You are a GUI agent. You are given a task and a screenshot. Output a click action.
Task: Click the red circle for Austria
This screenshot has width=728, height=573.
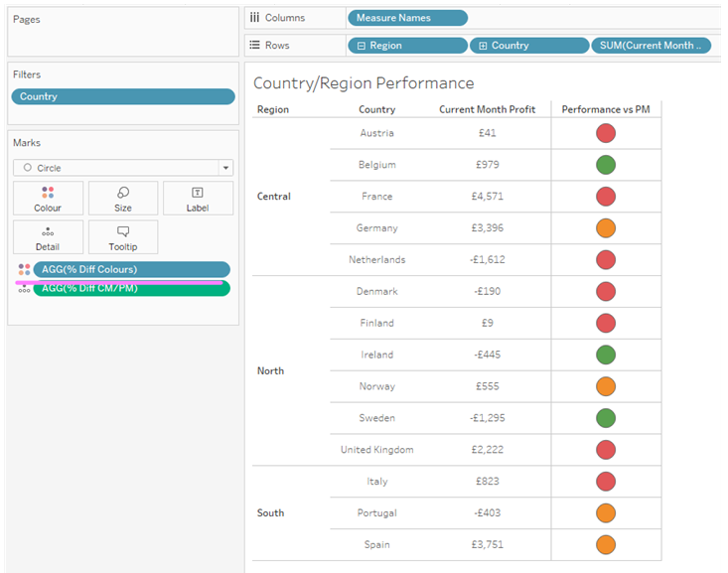[x=606, y=133]
